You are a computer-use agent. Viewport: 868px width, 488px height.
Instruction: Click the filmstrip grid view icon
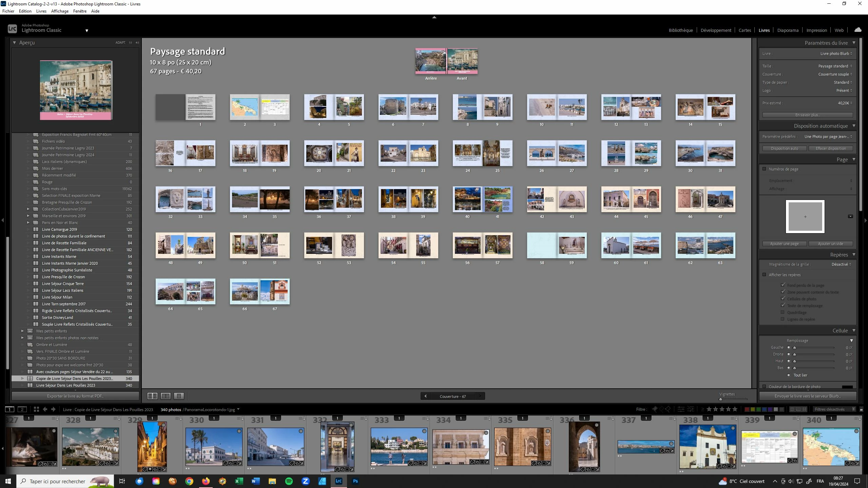[x=36, y=409]
